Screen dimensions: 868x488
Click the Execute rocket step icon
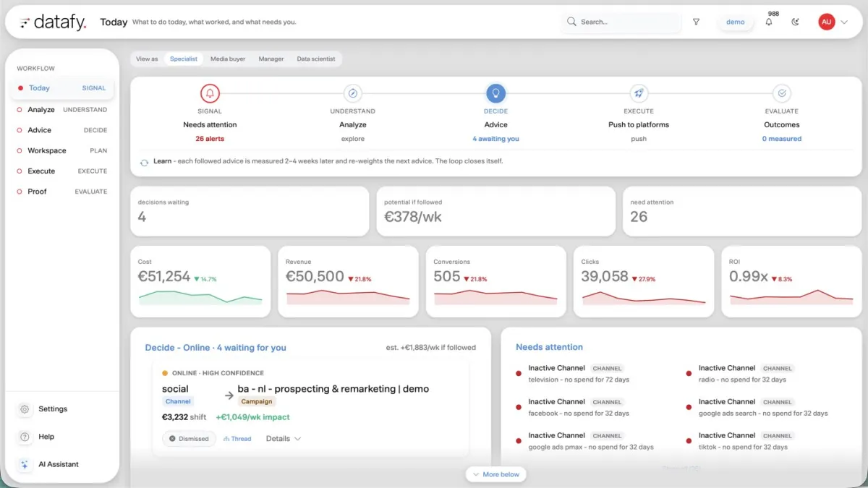pyautogui.click(x=638, y=93)
